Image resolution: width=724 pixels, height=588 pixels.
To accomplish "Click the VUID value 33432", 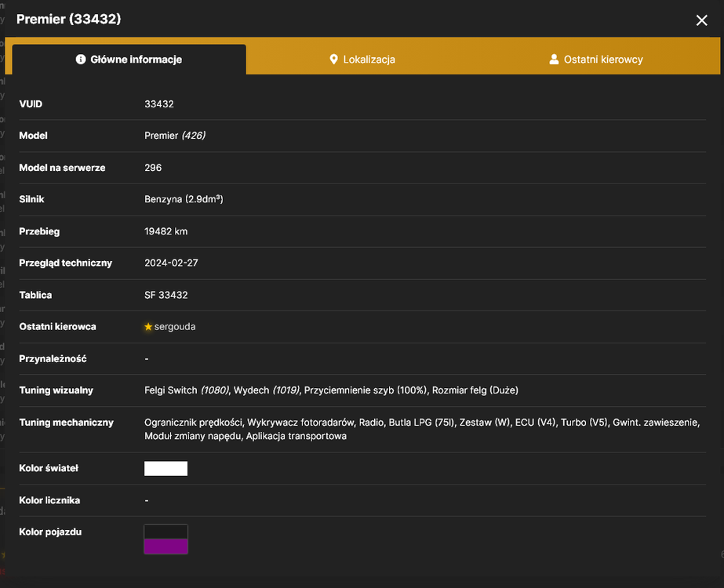I will click(159, 104).
